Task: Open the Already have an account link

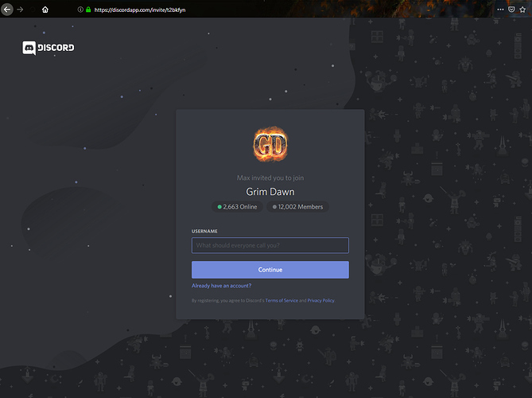Action: click(x=222, y=286)
